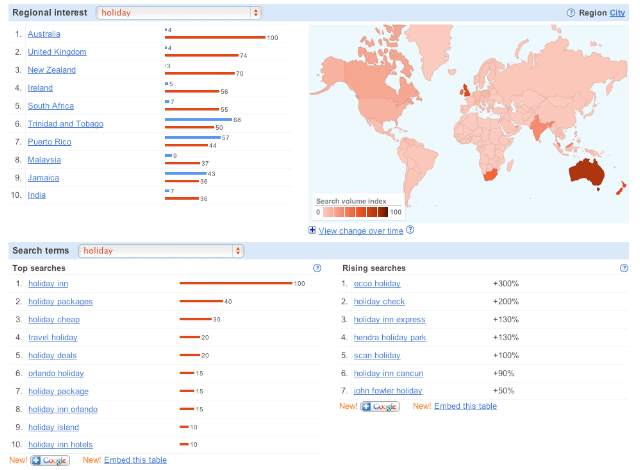This screenshot has height=470, width=640.
Task: Open Embed this table link under Rising searches
Action: [x=465, y=406]
